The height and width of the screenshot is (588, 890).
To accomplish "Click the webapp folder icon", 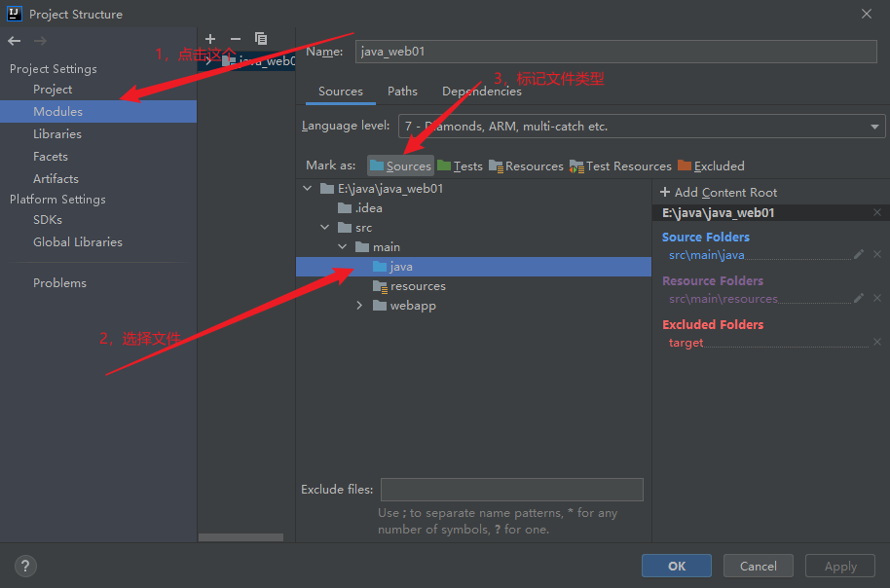I will (x=380, y=306).
